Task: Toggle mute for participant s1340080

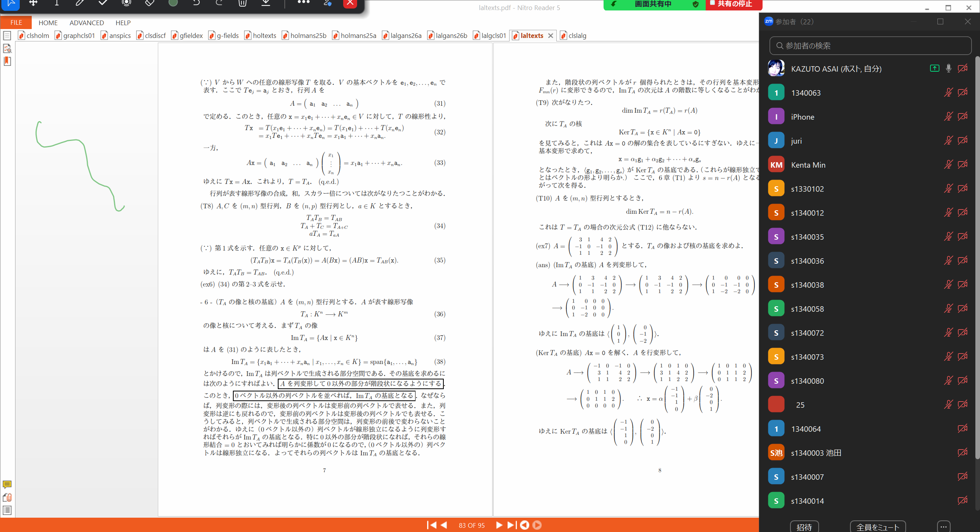Action: pyautogui.click(x=948, y=381)
